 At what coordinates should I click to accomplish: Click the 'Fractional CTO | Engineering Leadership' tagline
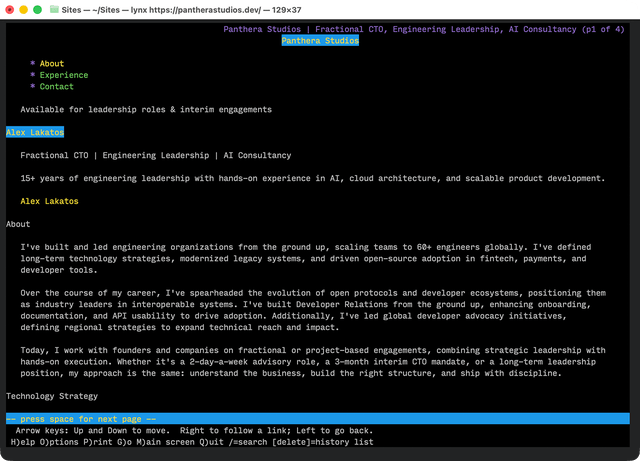click(x=156, y=155)
